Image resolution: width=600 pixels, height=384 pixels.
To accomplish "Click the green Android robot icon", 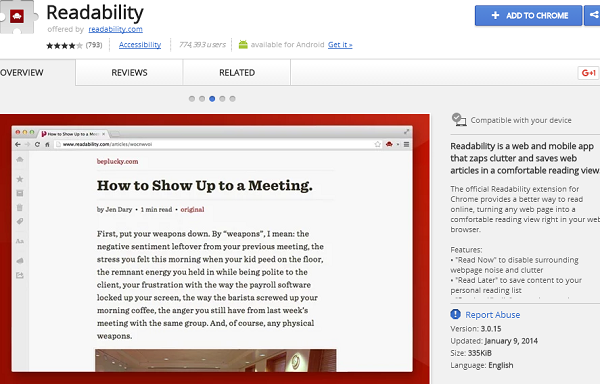I will click(243, 44).
